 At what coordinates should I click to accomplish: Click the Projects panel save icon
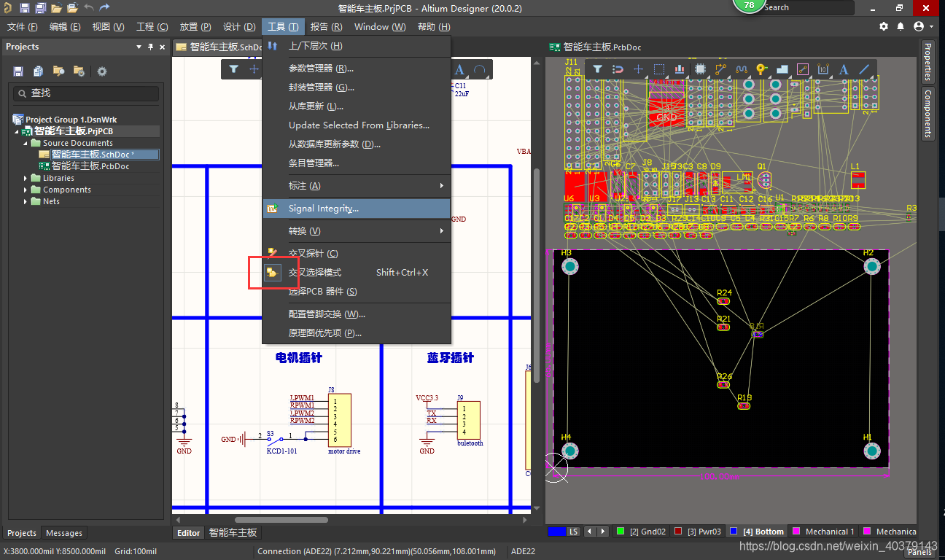[x=18, y=71]
